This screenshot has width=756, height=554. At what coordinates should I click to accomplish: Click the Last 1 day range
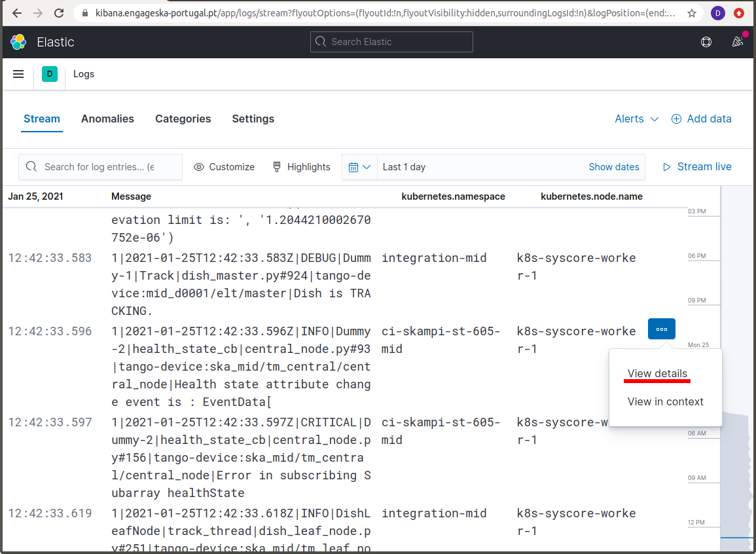[x=404, y=167]
